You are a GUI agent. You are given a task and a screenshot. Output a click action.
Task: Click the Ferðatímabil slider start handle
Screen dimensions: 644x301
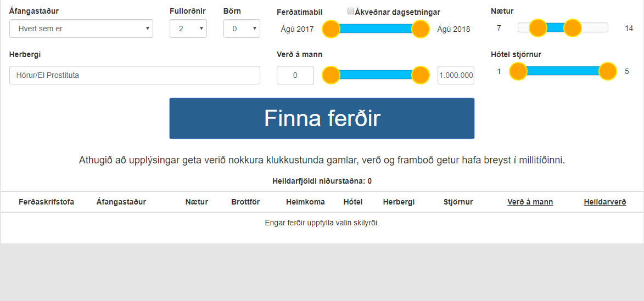tap(331, 29)
